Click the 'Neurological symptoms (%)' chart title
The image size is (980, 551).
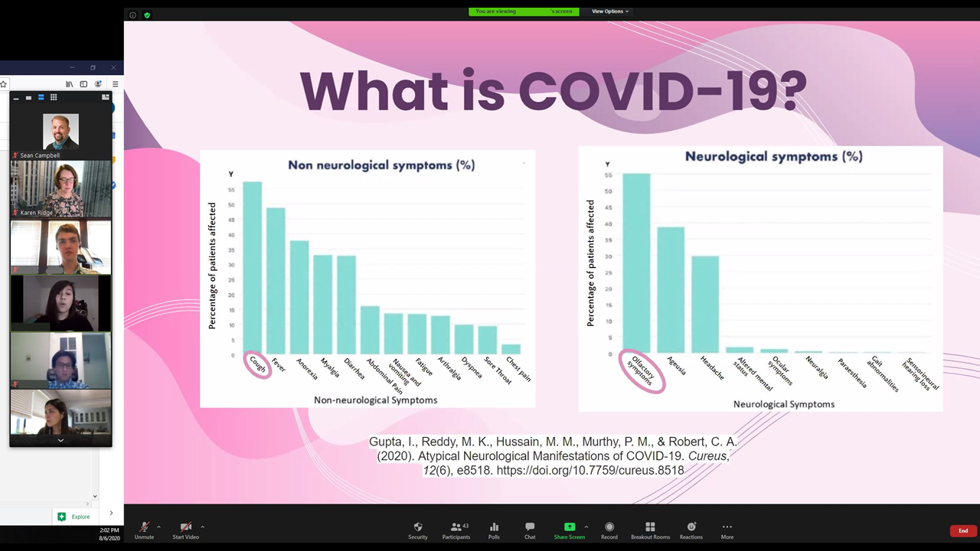(774, 156)
